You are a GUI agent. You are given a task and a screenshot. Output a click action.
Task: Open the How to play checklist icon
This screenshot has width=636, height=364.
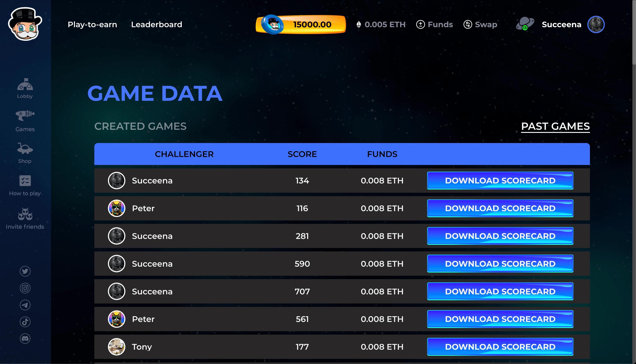click(25, 181)
